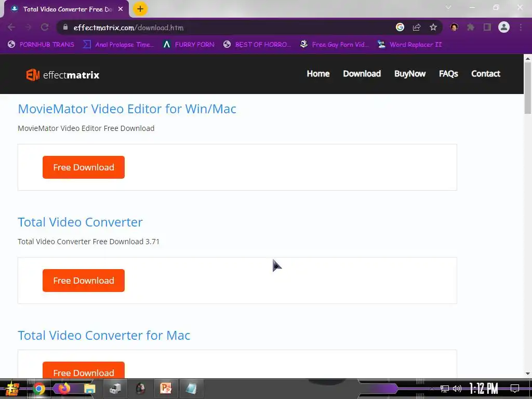Open Firefox from the taskbar

point(64,388)
